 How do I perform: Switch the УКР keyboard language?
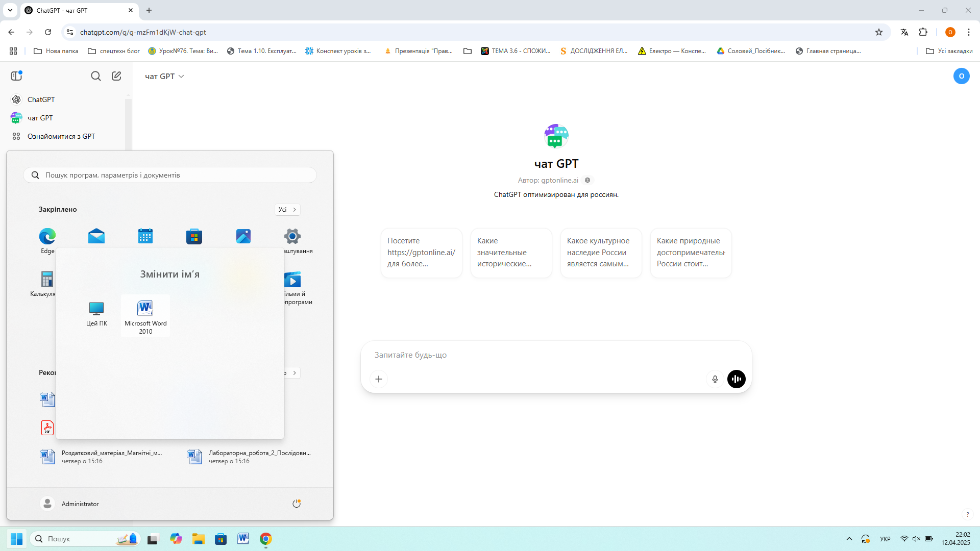click(885, 539)
